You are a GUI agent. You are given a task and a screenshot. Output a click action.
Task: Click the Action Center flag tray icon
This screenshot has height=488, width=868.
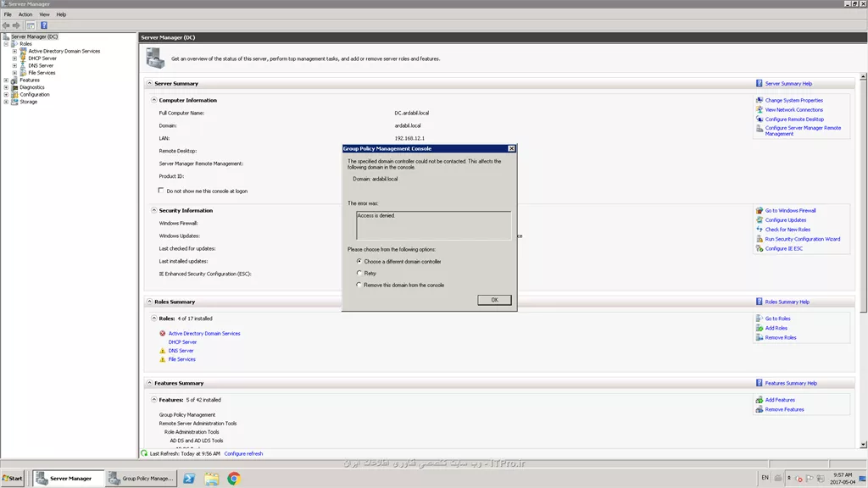pyautogui.click(x=810, y=478)
